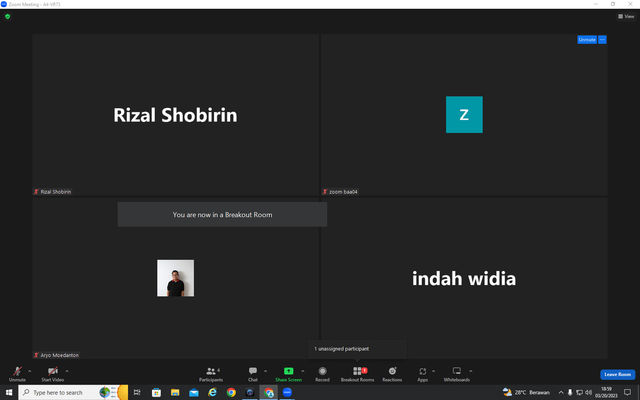Image resolution: width=640 pixels, height=400 pixels.
Task: Open Microsoft Store from the taskbar
Action: coord(156,392)
